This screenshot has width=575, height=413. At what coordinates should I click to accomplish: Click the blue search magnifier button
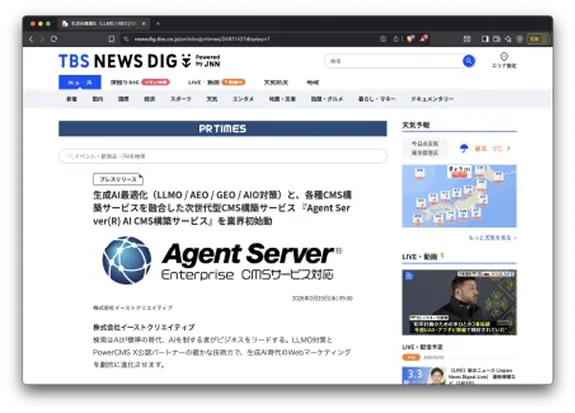tap(468, 61)
